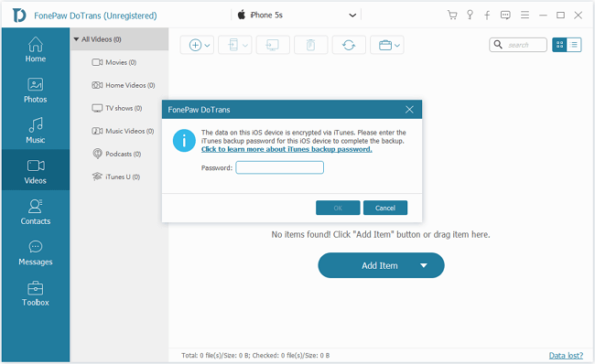
Task: Click the Add Item button
Action: [381, 265]
